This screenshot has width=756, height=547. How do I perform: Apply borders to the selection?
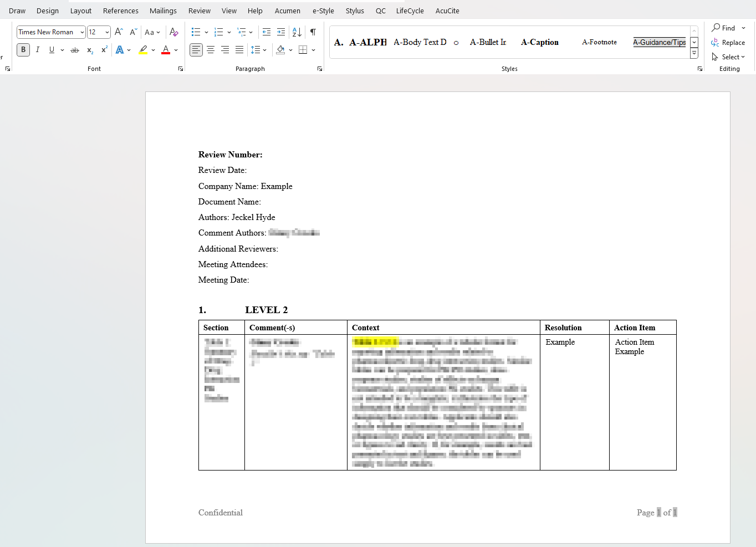[303, 50]
